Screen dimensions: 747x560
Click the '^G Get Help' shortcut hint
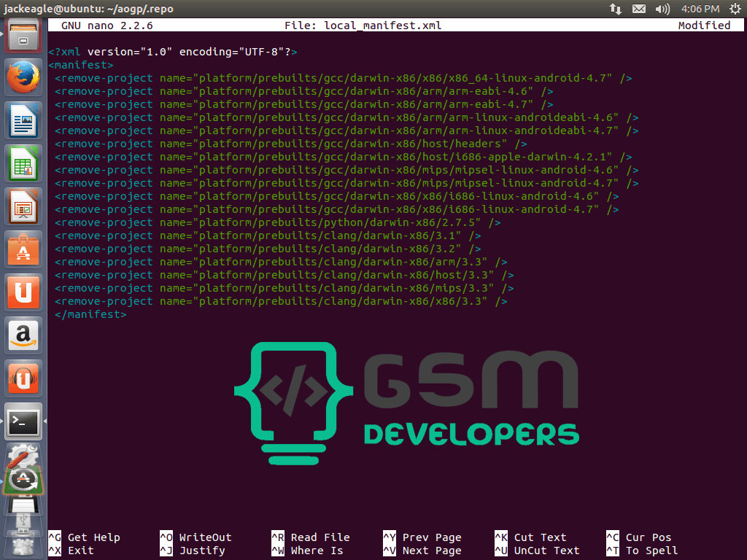pos(85,537)
